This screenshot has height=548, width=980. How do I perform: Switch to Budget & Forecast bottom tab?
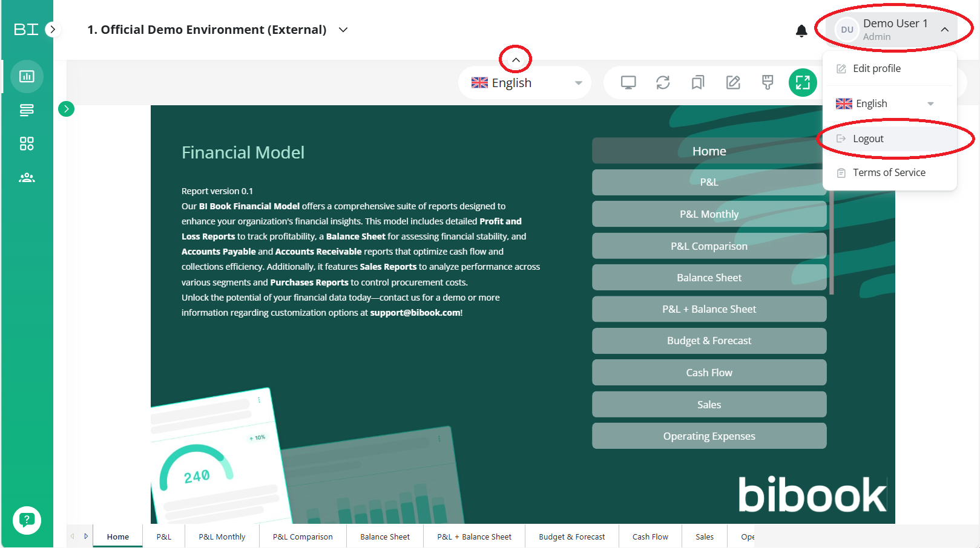tap(572, 537)
